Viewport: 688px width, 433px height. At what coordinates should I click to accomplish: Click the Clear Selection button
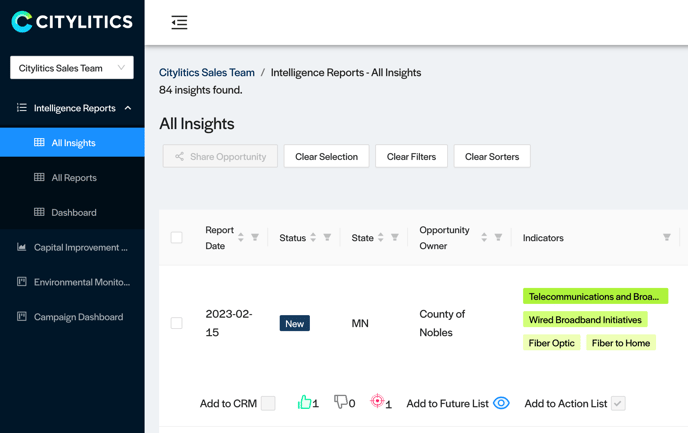tap(326, 156)
